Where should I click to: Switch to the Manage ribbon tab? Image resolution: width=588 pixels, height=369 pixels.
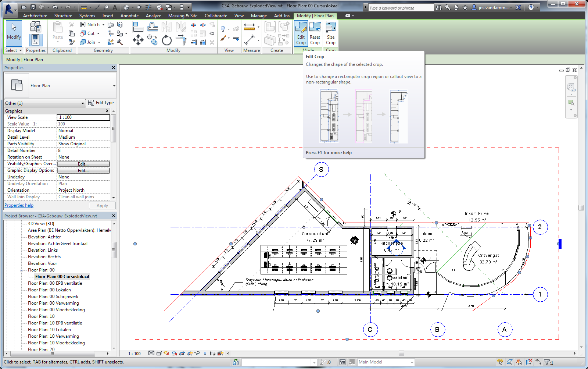(259, 16)
